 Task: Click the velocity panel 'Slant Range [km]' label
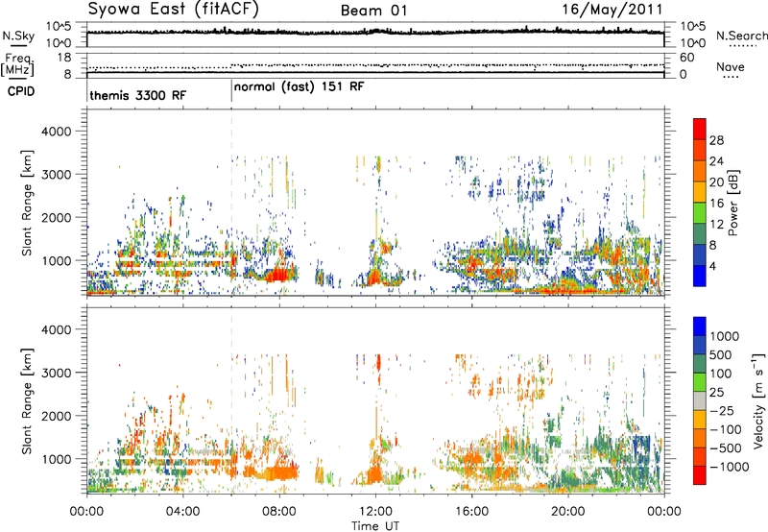pyautogui.click(x=27, y=401)
